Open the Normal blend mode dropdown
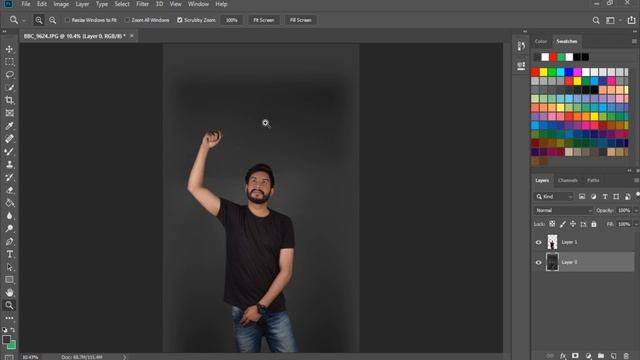 point(563,210)
